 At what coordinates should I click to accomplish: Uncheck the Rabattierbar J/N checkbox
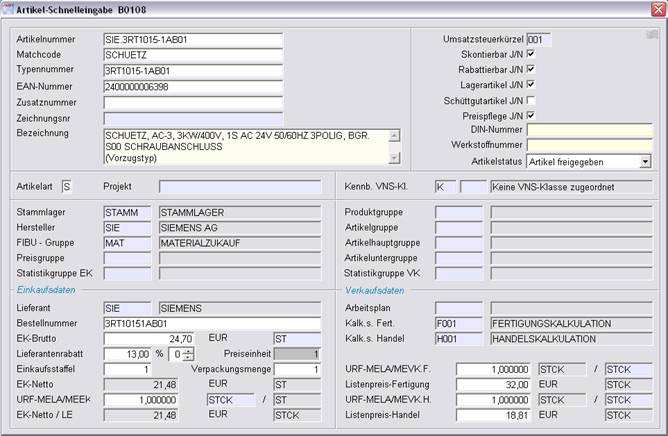(531, 69)
